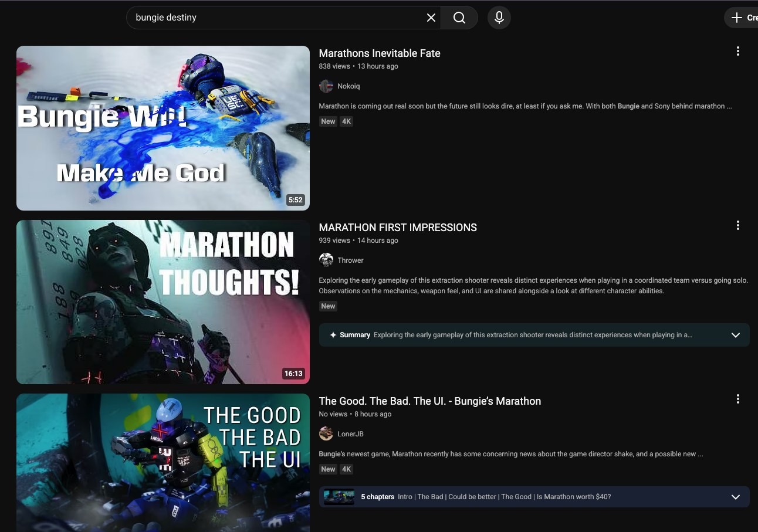The width and height of the screenshot is (758, 532).
Task: Click the magnifying glass search button
Action: pyautogui.click(x=459, y=18)
